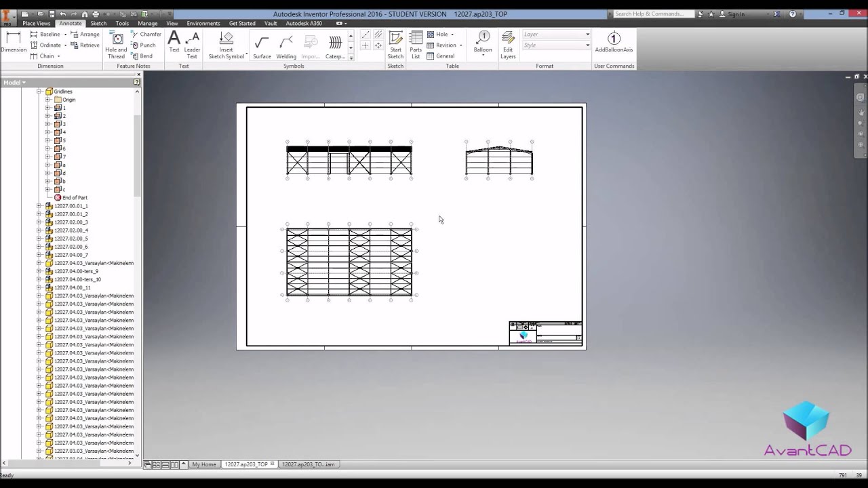Screen dimensions: 868x488
Task: Select the top-right elevation drawing view
Action: 499,161
